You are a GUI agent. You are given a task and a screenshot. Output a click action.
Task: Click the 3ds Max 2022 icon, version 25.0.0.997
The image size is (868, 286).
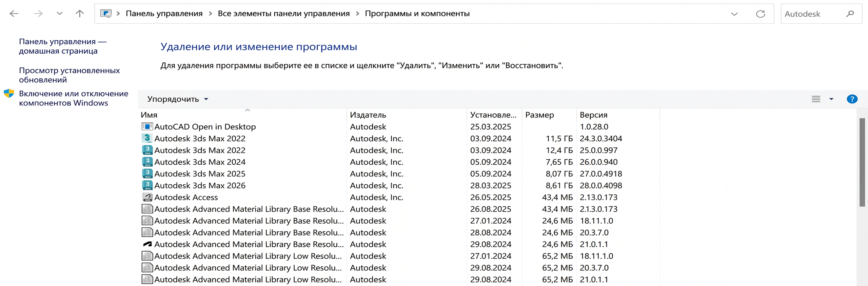point(147,150)
